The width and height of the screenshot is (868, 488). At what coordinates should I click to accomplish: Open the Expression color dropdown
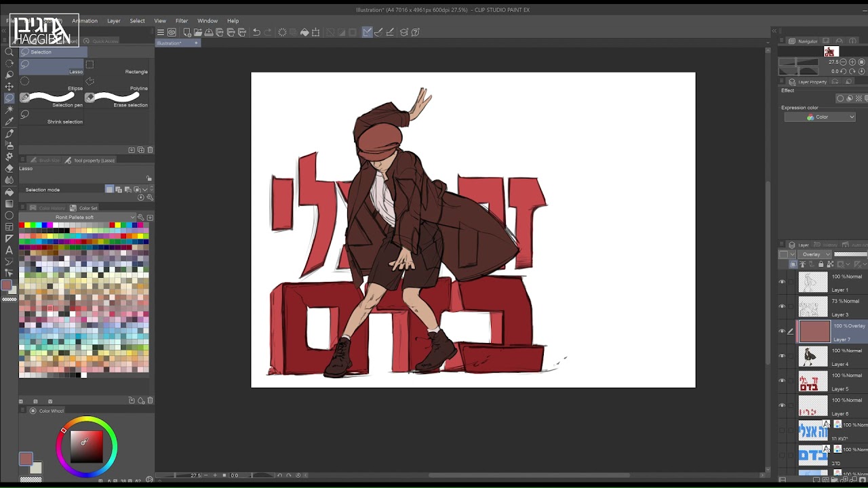click(x=821, y=117)
